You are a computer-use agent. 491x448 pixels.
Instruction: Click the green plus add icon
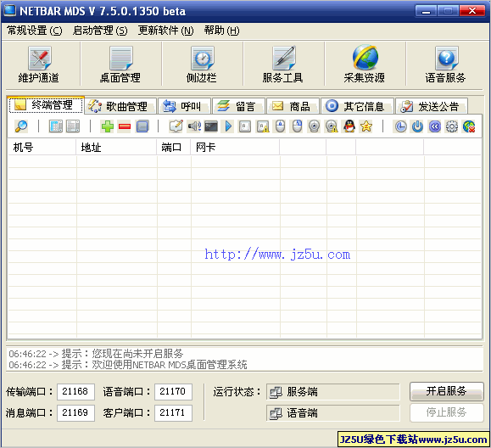click(108, 126)
